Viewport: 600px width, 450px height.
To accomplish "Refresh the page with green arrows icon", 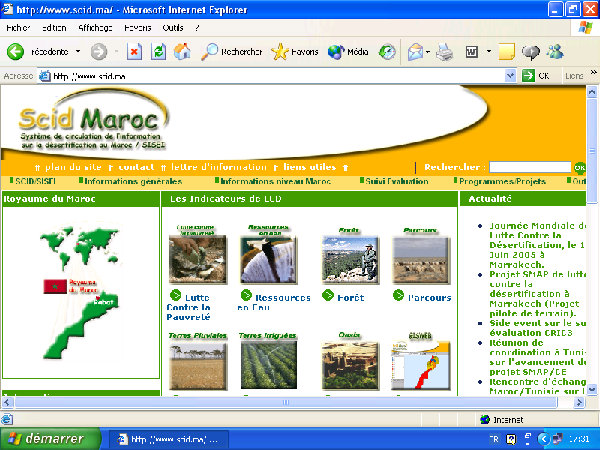I will (x=158, y=52).
